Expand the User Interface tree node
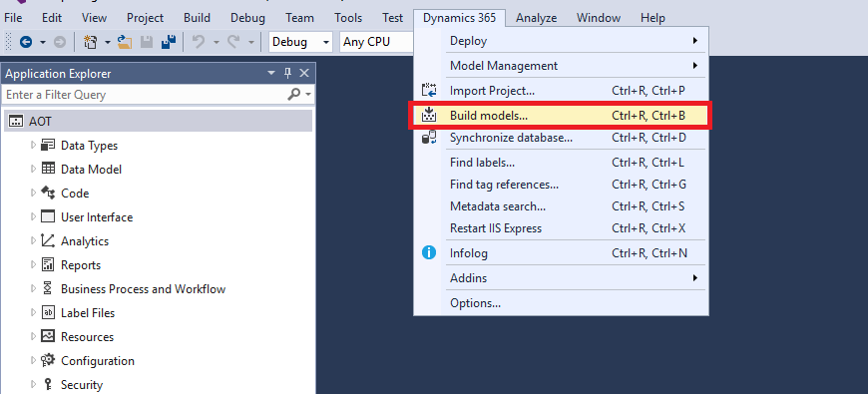 click(33, 216)
